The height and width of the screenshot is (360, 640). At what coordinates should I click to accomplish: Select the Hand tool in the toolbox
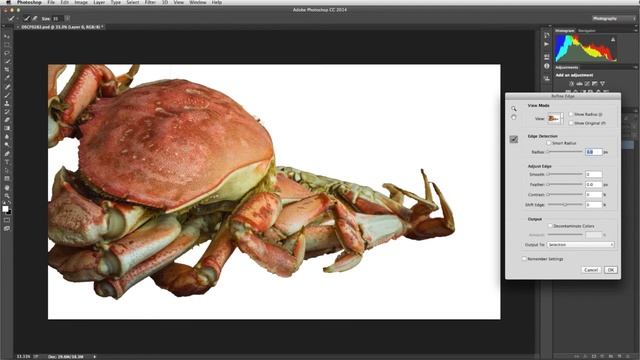7,188
